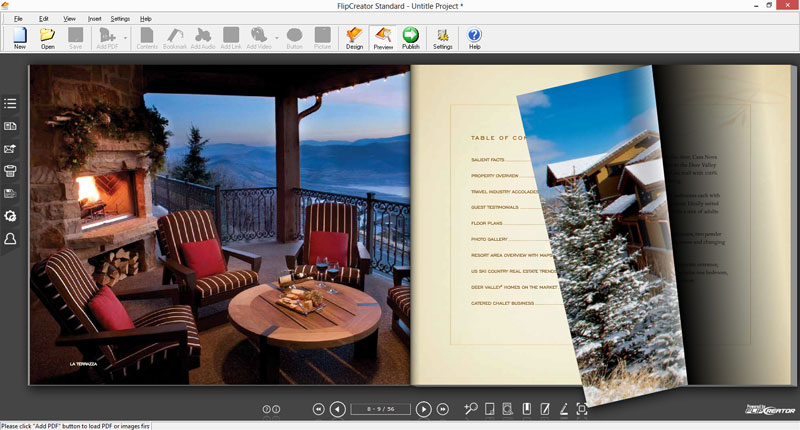
Task: Expand the Add Video dropdown arrow
Action: click(277, 38)
